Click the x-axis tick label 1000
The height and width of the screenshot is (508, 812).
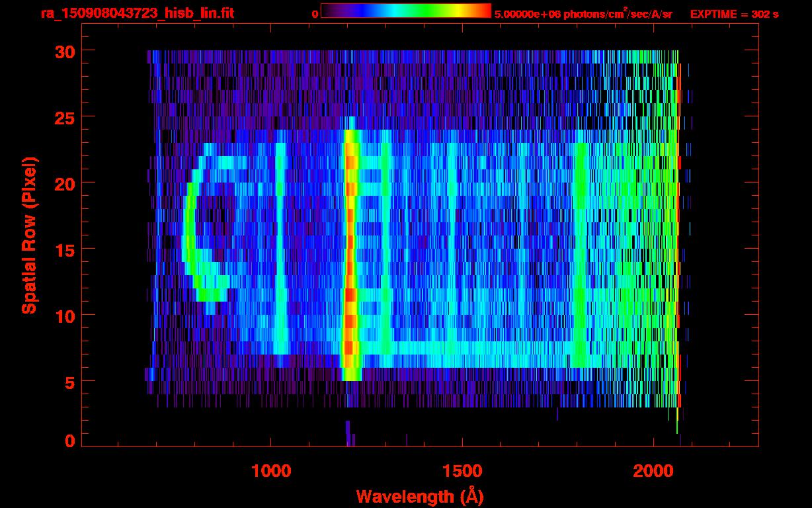(x=271, y=471)
